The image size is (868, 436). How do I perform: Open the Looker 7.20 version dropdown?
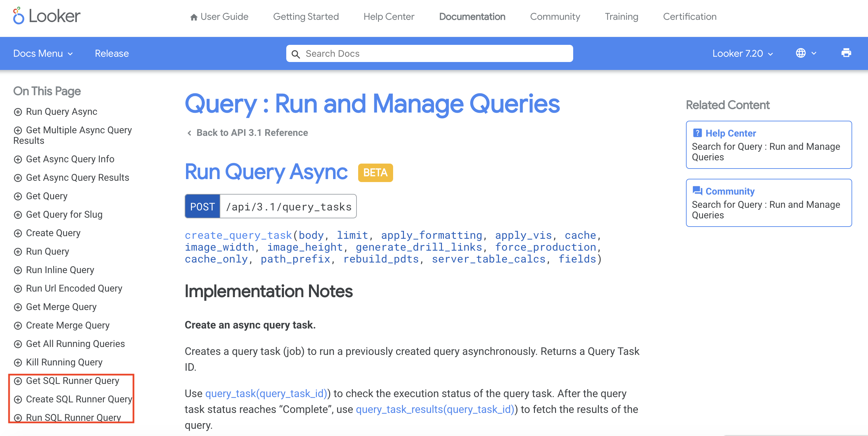click(743, 53)
